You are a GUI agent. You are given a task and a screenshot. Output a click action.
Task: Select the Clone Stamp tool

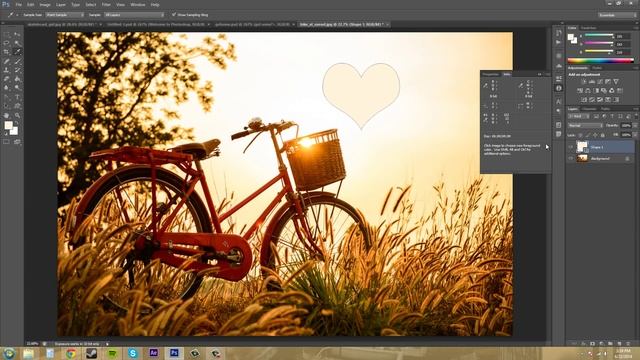pos(7,70)
